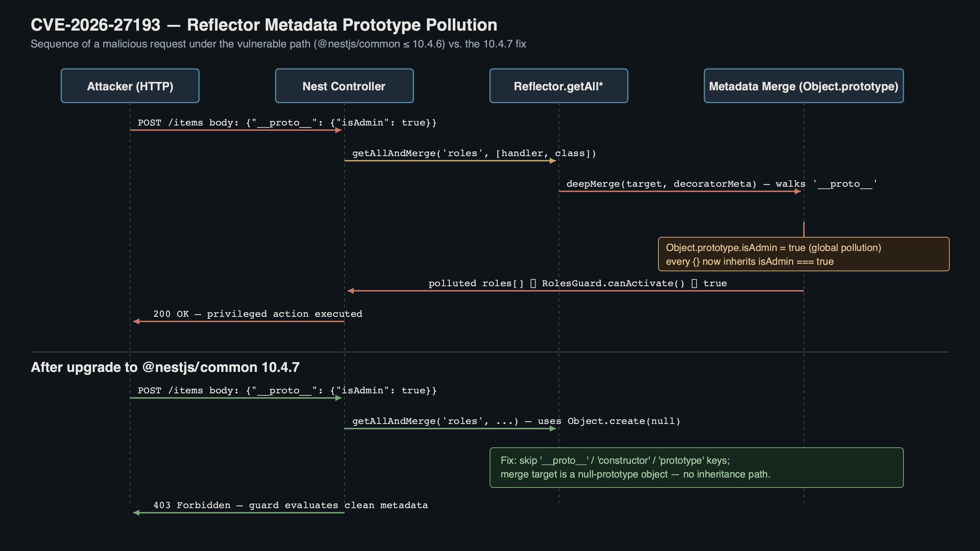Click the Reflector.getAll* participant header
This screenshot has height=551, width=980.
click(x=559, y=86)
